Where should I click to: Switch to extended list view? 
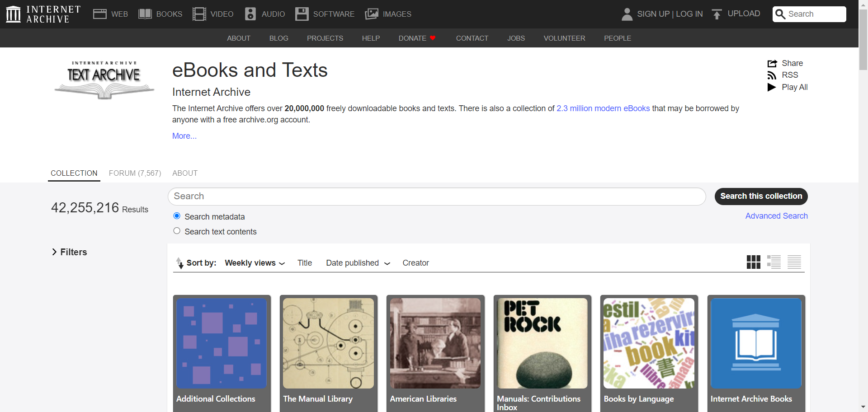click(x=774, y=262)
